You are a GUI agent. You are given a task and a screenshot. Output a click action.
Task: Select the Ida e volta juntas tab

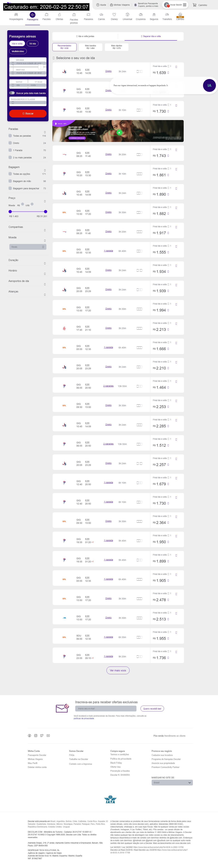[85, 36]
